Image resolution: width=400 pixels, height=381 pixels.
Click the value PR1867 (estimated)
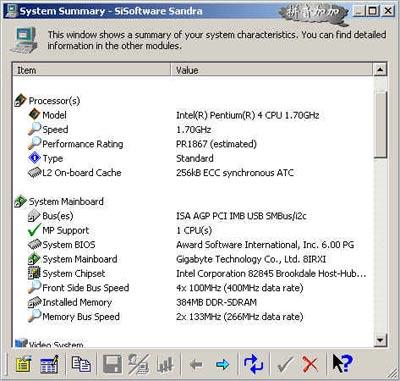(x=216, y=144)
